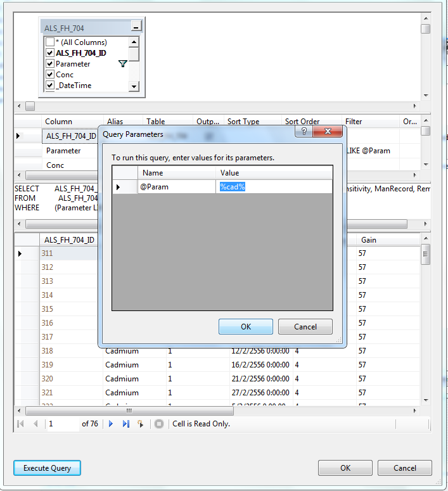
Task: Add a new row via navigator star icon
Action: [x=140, y=424]
